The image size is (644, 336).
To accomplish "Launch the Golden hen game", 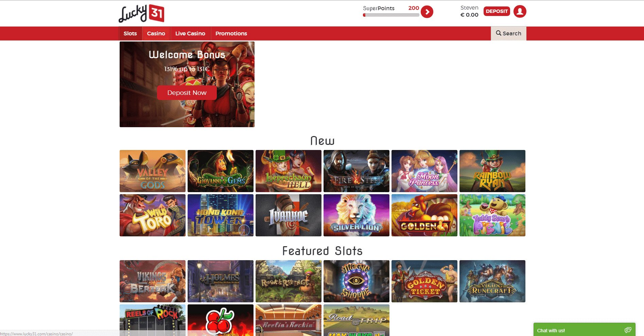I will point(424,215).
